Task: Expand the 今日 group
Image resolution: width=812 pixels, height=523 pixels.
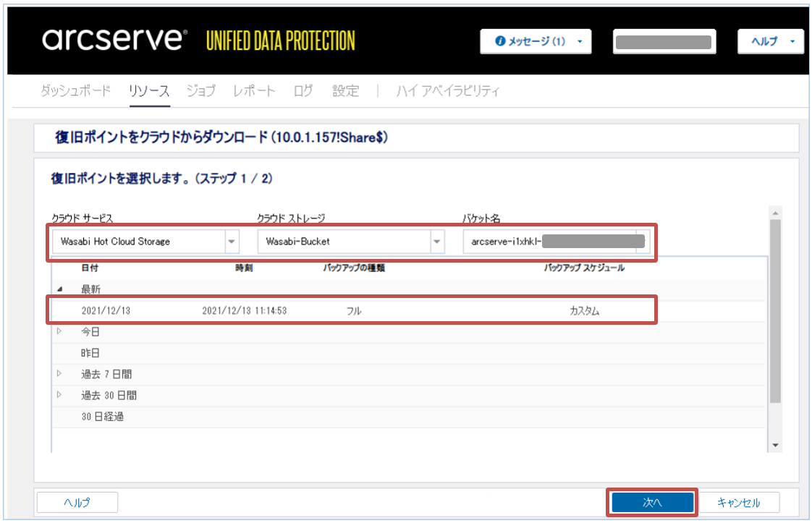Action: [59, 331]
